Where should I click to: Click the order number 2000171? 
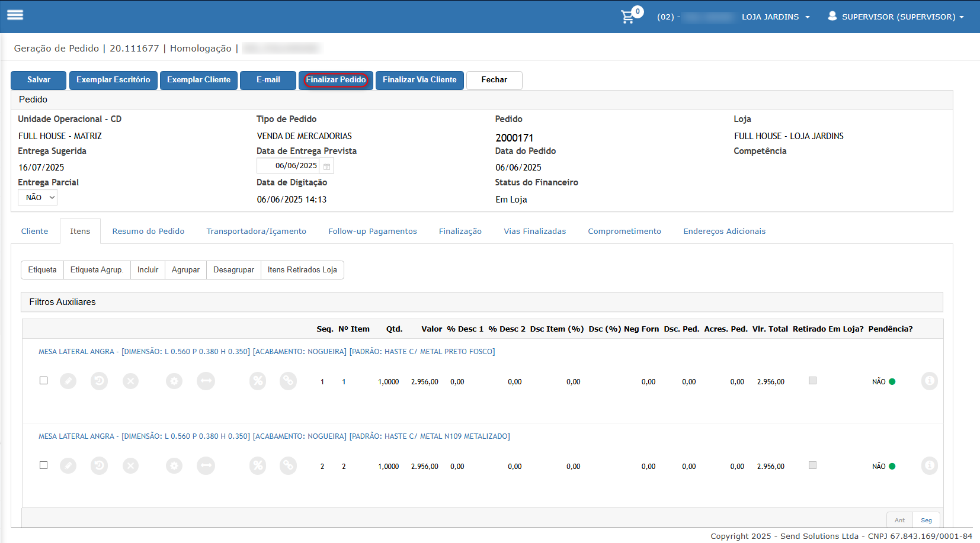[x=514, y=137]
